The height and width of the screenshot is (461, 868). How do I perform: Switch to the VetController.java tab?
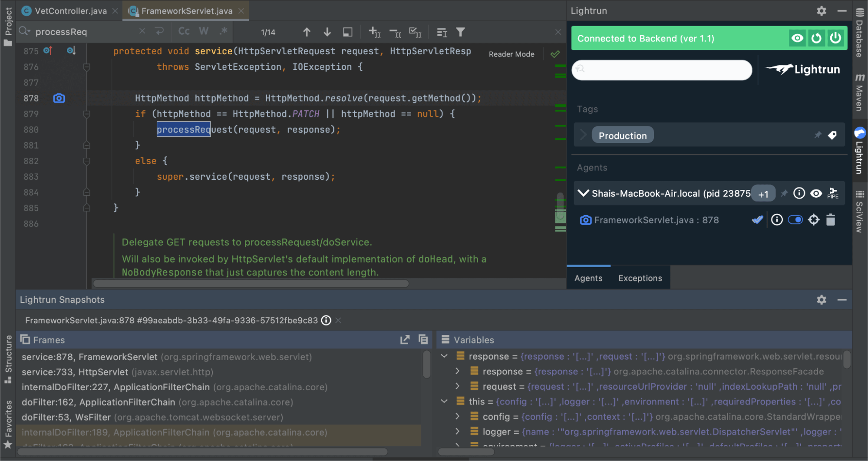tap(70, 11)
